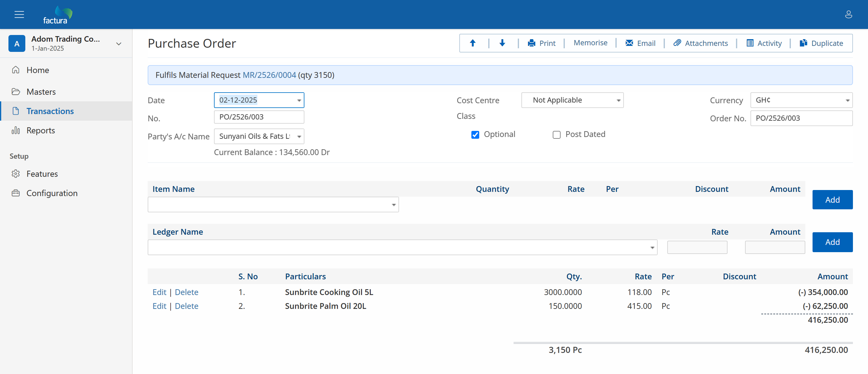
Task: Open Configuration setup
Action: pos(66,193)
